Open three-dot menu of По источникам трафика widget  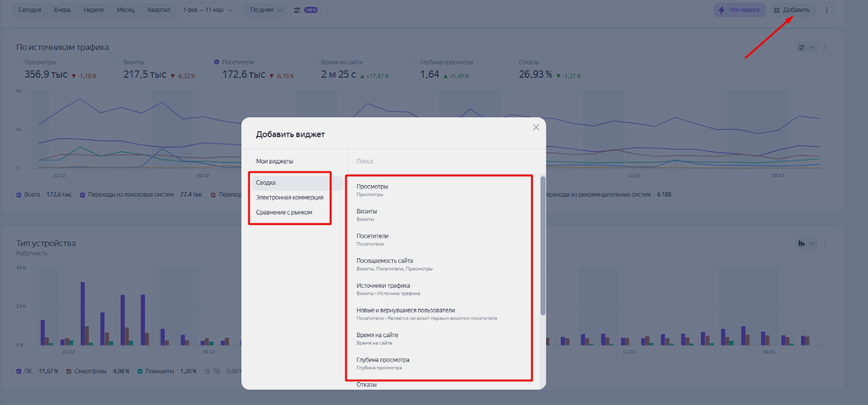(x=825, y=47)
